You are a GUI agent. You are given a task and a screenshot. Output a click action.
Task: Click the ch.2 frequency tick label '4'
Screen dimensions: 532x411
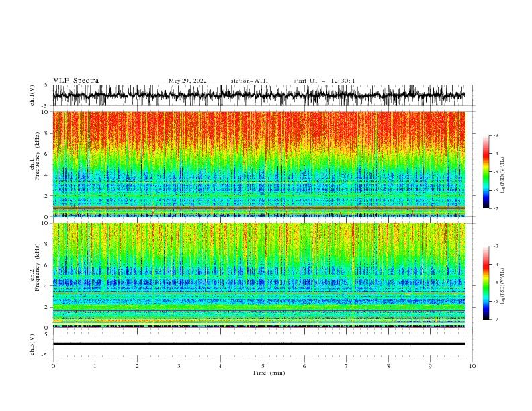coord(46,286)
